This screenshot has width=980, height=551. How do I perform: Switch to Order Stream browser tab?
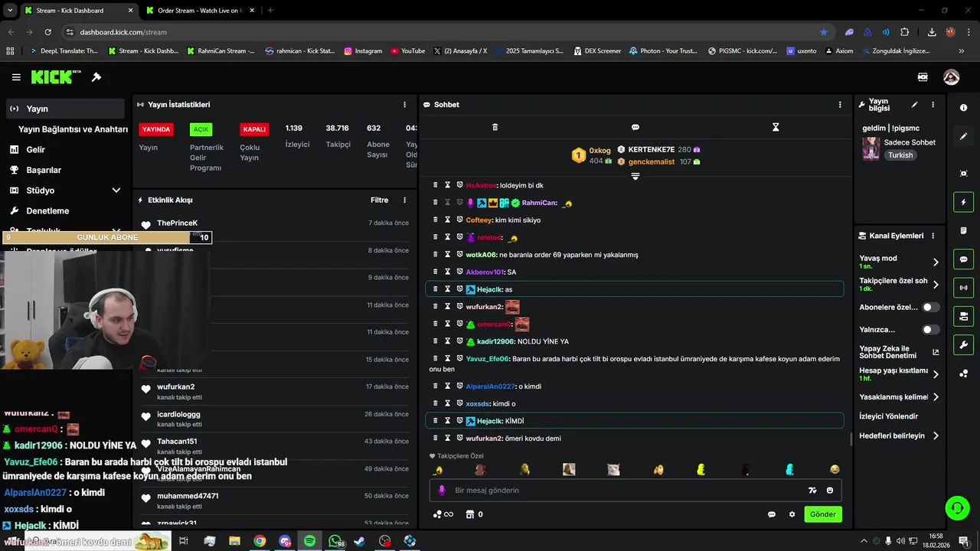[x=201, y=10]
